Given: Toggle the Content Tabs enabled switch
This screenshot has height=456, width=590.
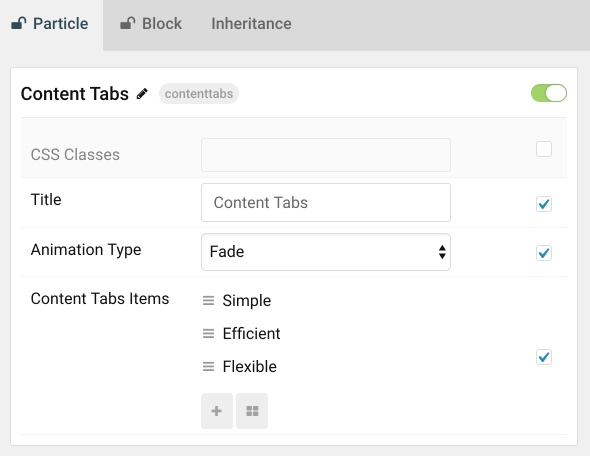Looking at the screenshot, I should click(x=549, y=93).
